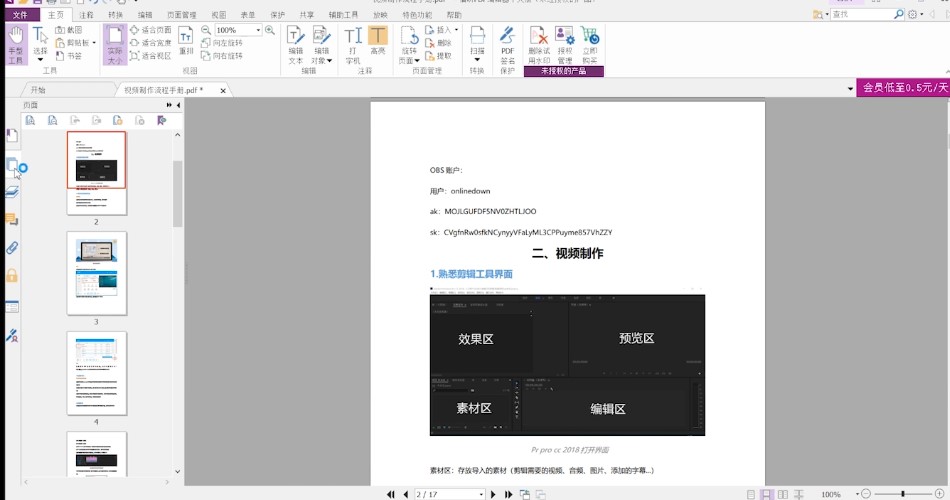Viewport: 950px width, 500px height.
Task: Open the layers panel in left sidebar
Action: (x=12, y=191)
